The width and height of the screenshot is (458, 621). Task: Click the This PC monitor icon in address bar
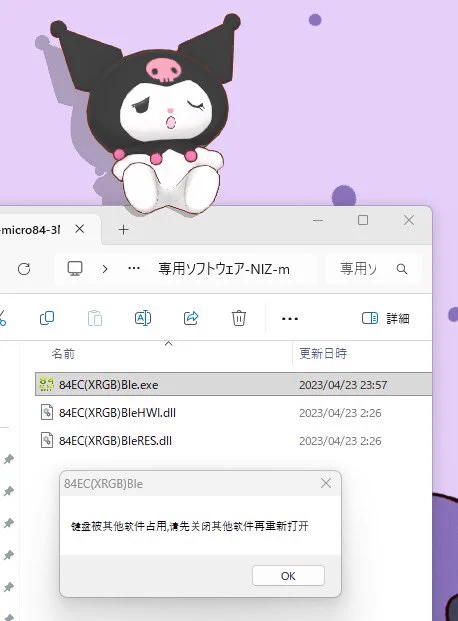click(x=75, y=269)
